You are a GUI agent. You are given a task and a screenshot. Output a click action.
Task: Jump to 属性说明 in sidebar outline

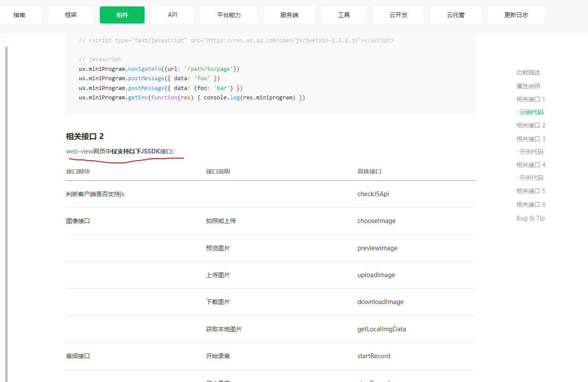pos(528,86)
